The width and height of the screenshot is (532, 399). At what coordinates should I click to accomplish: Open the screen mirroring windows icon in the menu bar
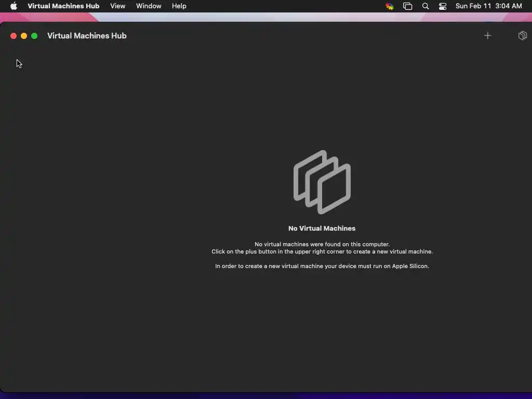tap(407, 6)
